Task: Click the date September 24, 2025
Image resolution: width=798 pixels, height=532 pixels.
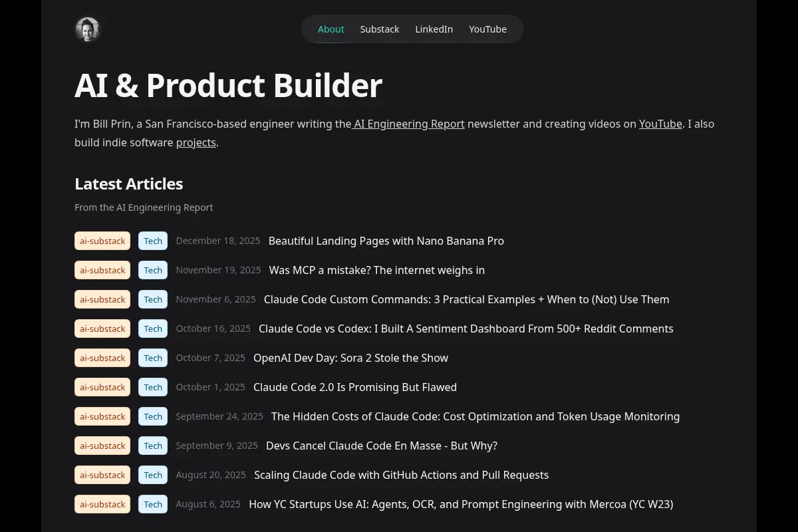Action: [219, 416]
